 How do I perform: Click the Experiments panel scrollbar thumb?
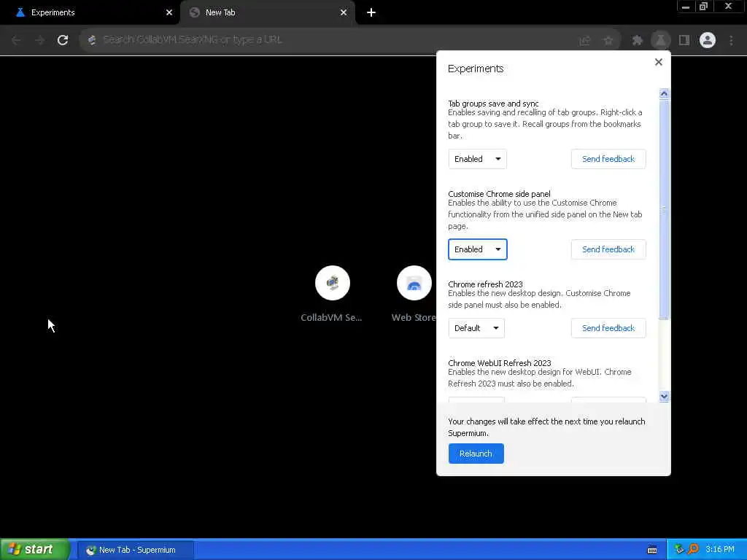coord(664,209)
